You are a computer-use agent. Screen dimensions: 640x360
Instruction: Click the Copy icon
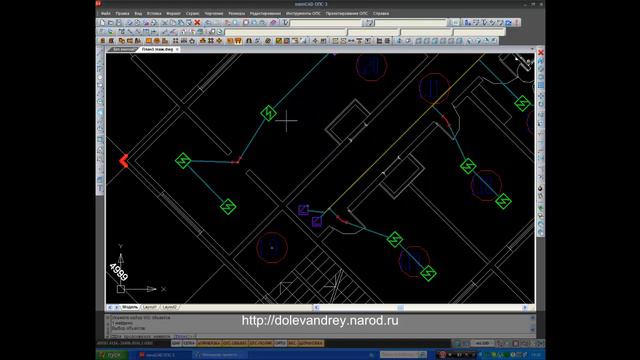point(173,22)
